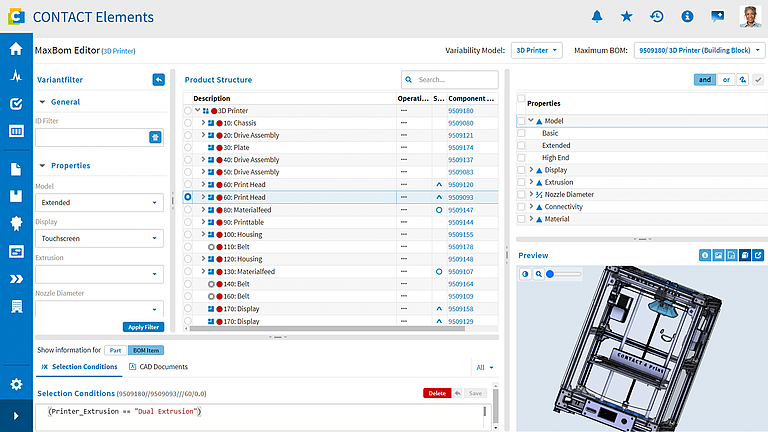Open favorites star icon

click(626, 17)
